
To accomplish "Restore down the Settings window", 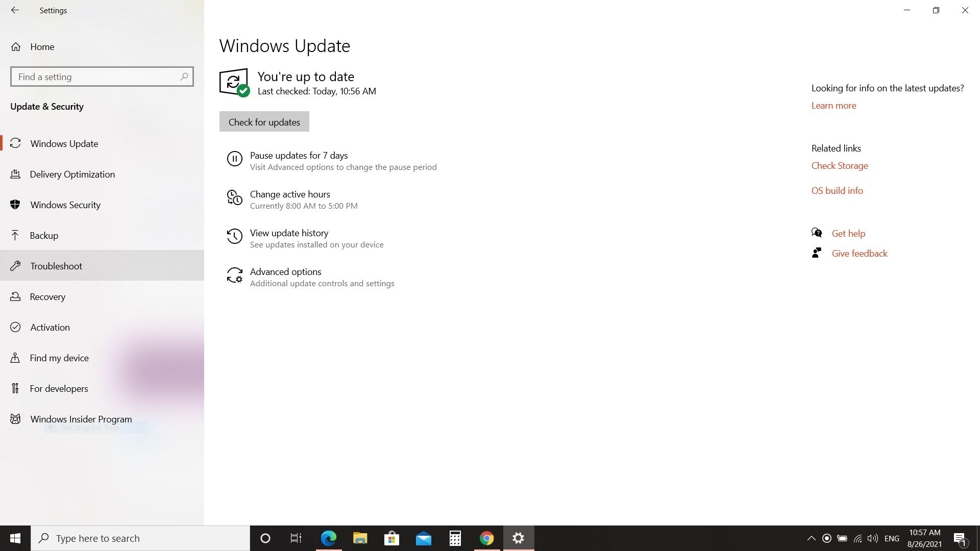I will [936, 10].
